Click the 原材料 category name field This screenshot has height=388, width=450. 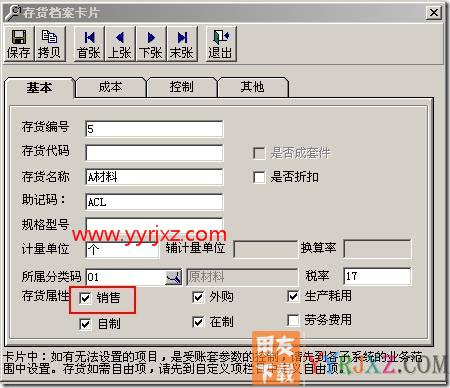[x=242, y=277]
